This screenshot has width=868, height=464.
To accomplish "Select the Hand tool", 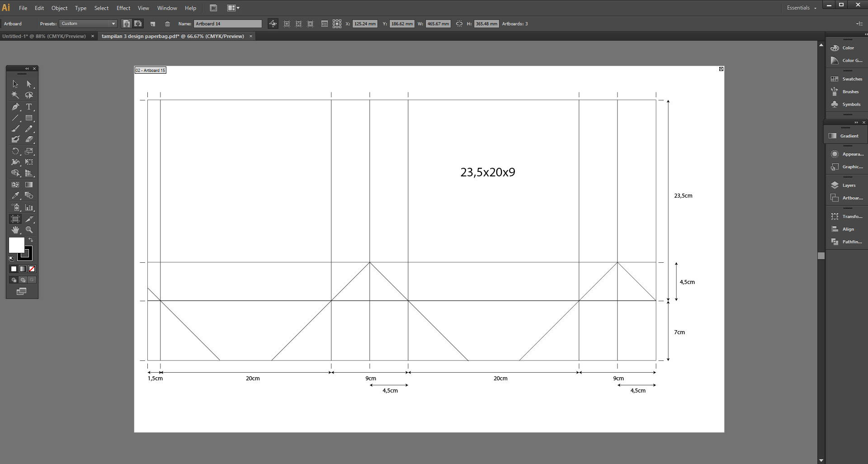I will pos(15,230).
